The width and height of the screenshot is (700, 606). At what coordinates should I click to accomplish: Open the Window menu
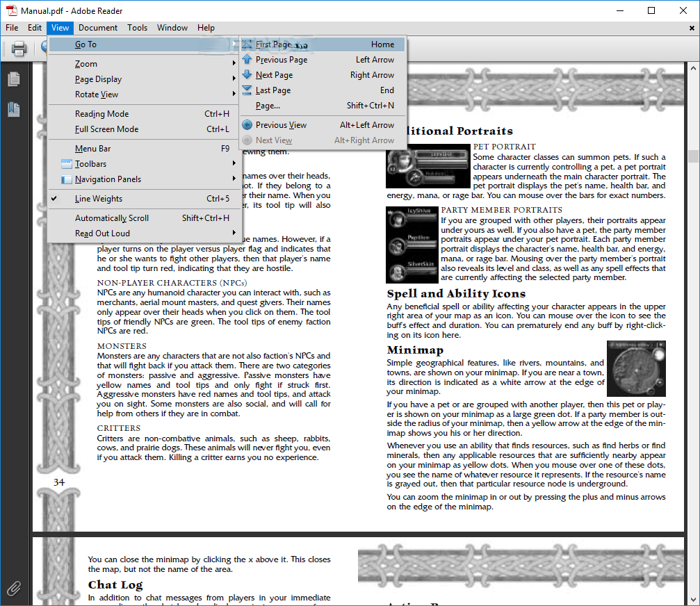click(x=172, y=28)
